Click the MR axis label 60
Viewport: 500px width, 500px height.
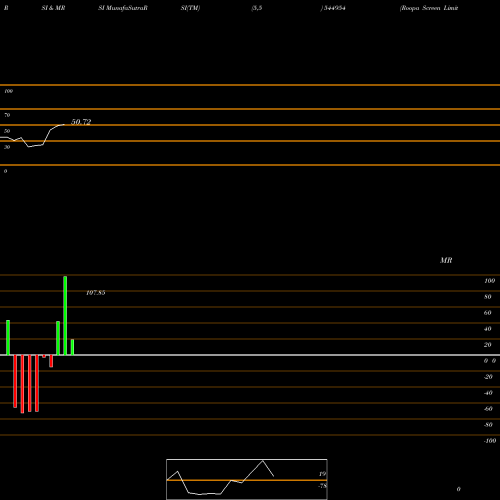coord(488,313)
